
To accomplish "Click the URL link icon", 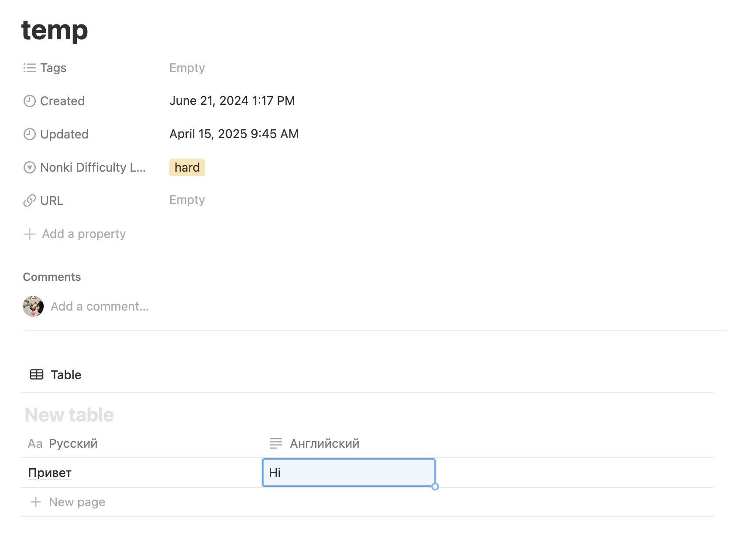I will point(30,200).
